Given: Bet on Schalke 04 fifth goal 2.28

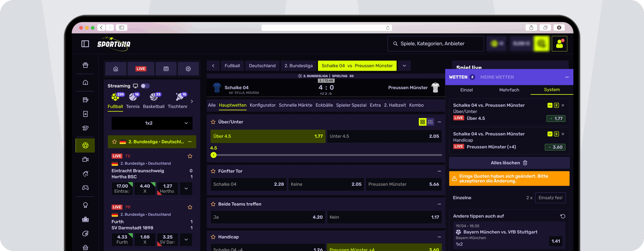Looking at the screenshot, I should click(x=248, y=184).
